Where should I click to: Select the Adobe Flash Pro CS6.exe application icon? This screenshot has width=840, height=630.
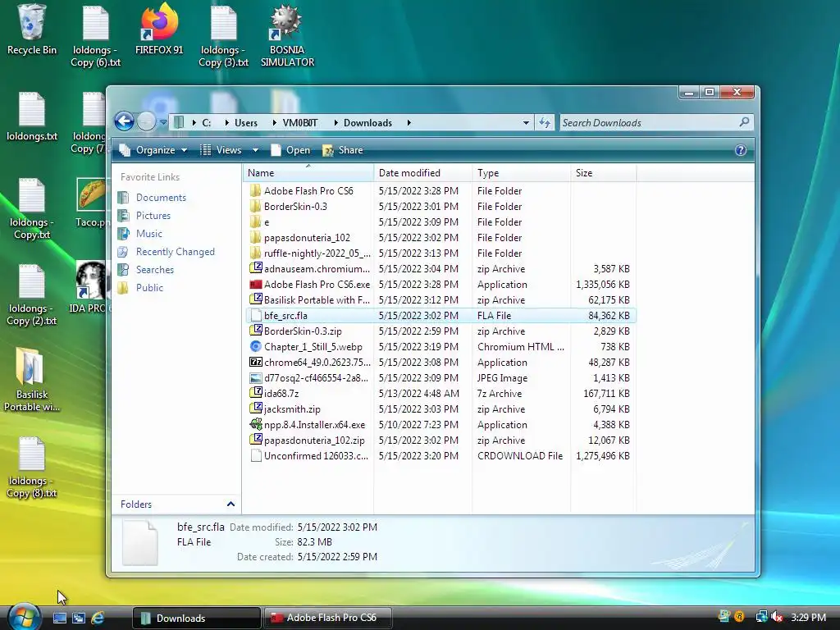[256, 285]
